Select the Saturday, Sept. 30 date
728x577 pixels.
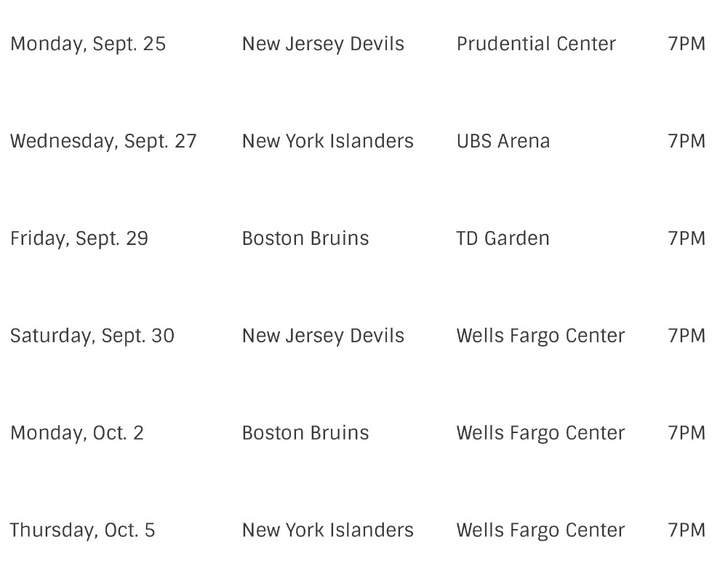(92, 336)
